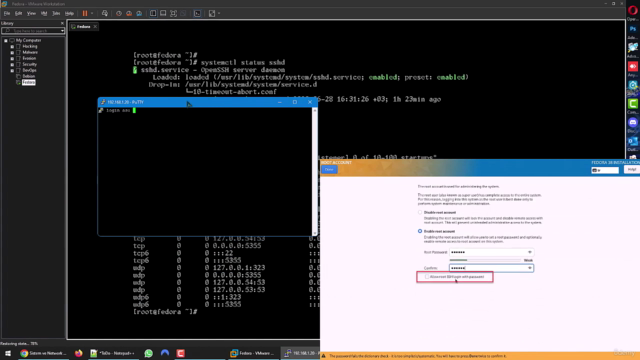This screenshot has height=360, width=640.
Task: Open the View menu in VMware
Action: pyautogui.click(x=31, y=13)
